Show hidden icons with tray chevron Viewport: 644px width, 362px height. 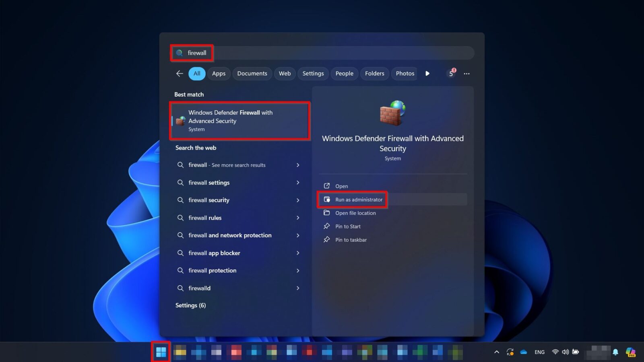[x=497, y=352]
